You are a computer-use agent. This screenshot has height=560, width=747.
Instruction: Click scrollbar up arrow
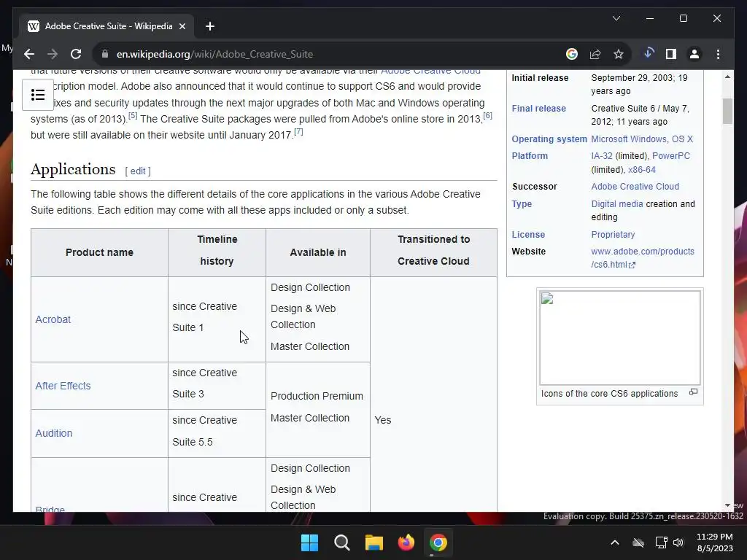[727, 77]
